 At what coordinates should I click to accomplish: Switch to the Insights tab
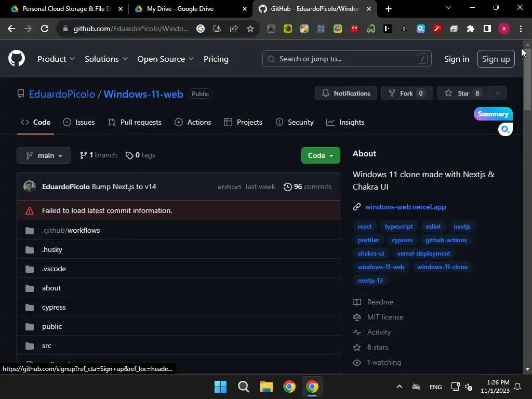pos(345,122)
